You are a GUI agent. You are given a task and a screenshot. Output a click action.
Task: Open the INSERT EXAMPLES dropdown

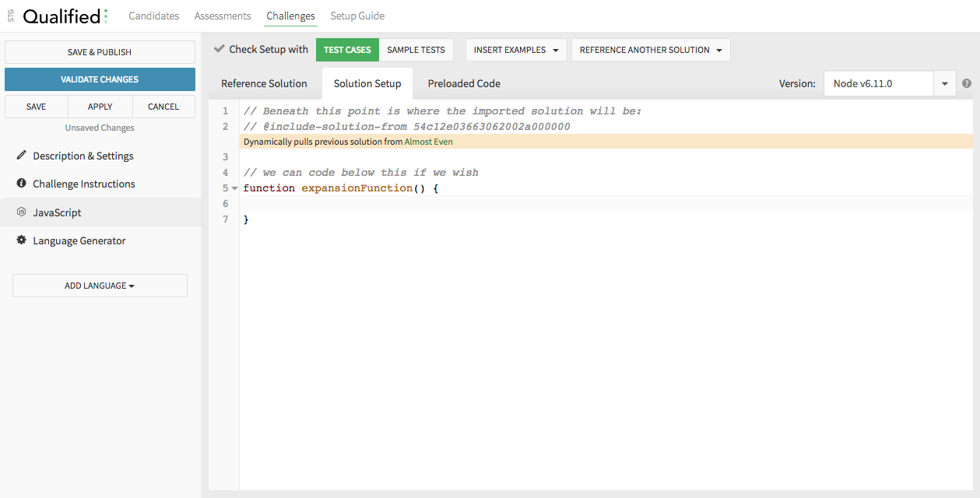[x=515, y=49]
